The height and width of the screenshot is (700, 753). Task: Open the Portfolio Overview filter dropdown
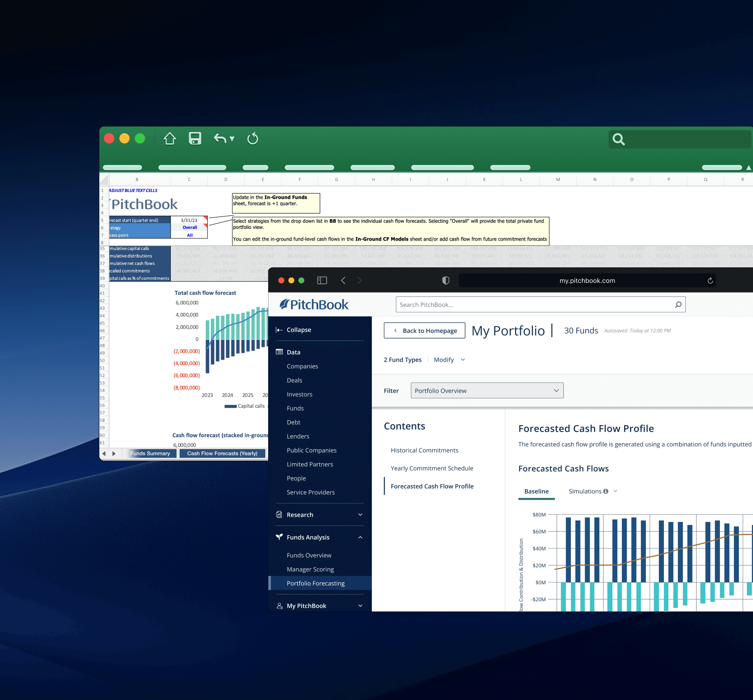[x=487, y=391]
